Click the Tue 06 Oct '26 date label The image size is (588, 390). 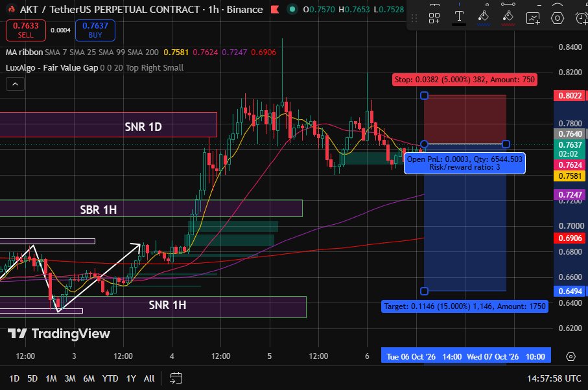(411, 357)
